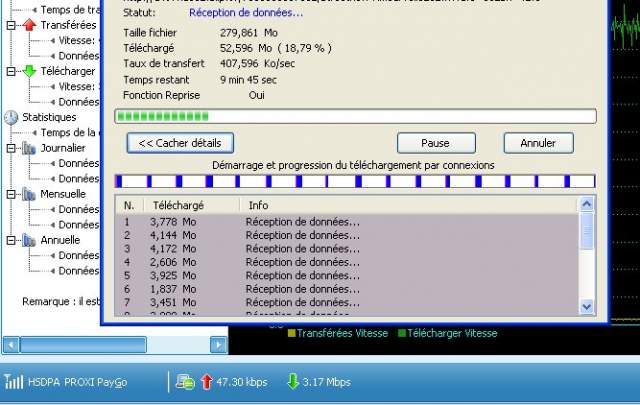Pause the download
This screenshot has width=640, height=405.
click(x=436, y=143)
